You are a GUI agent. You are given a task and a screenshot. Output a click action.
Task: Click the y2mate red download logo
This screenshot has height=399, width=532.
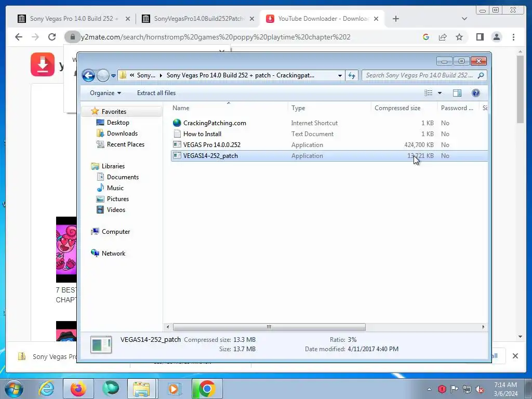point(43,64)
